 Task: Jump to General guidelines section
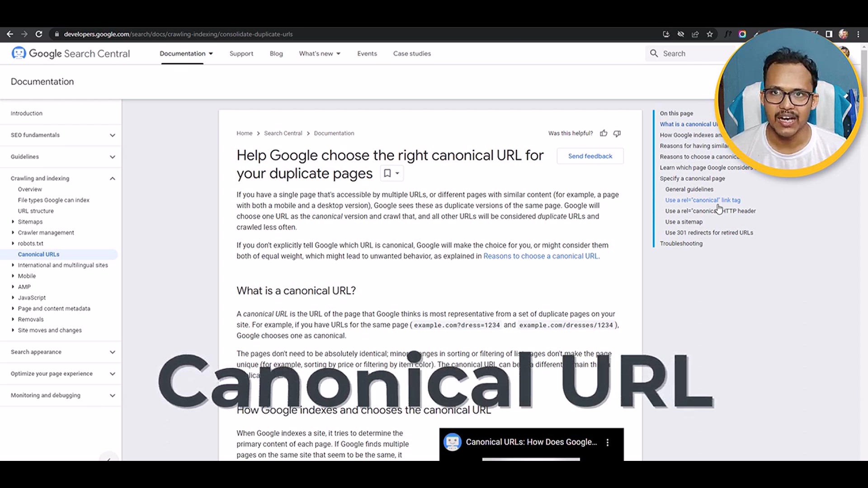click(689, 189)
